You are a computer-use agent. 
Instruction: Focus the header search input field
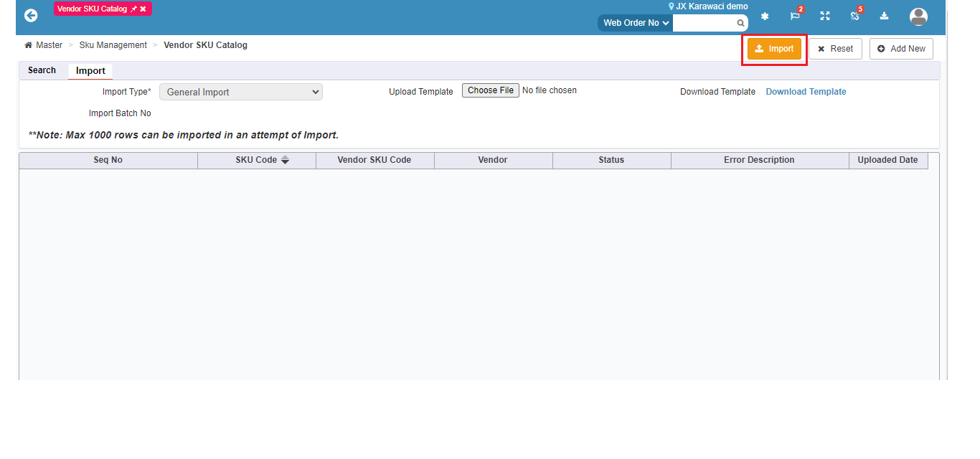pyautogui.click(x=705, y=23)
